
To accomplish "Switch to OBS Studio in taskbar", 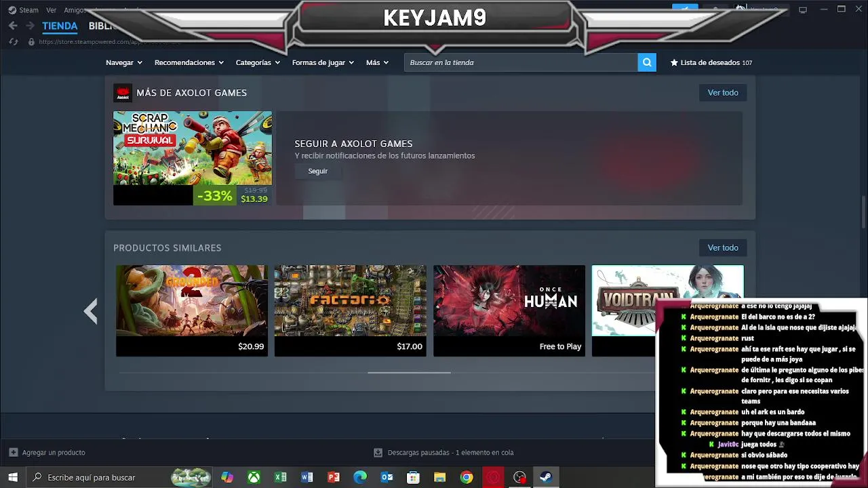I will [x=519, y=477].
